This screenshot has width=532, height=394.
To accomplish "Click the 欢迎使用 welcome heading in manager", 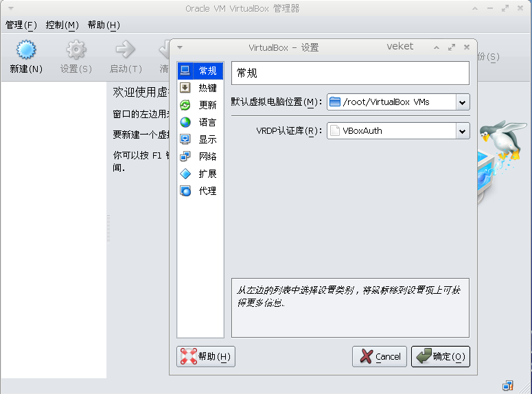I will click(x=141, y=92).
